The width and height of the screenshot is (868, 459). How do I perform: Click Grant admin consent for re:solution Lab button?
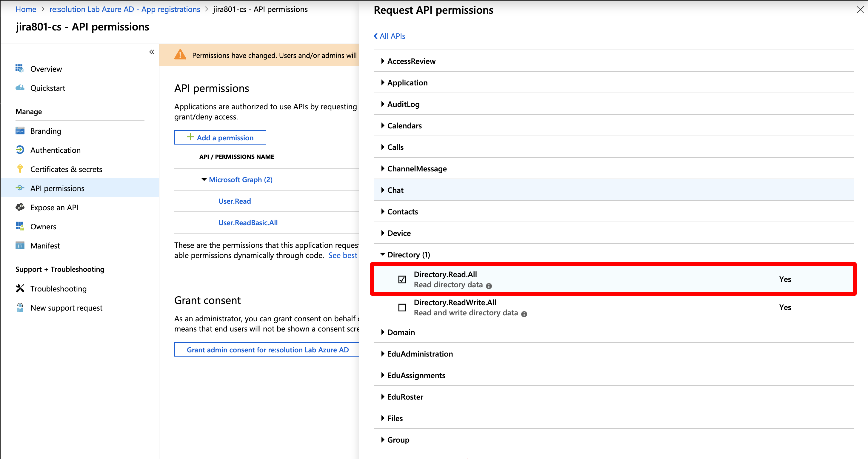(x=267, y=350)
